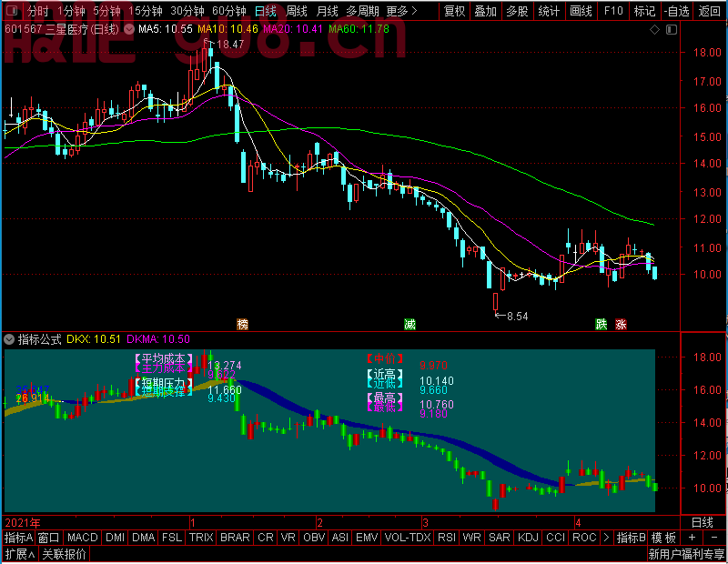Viewport: 728px width, 564px height.
Task: Apply the FSL indicator
Action: (172, 537)
